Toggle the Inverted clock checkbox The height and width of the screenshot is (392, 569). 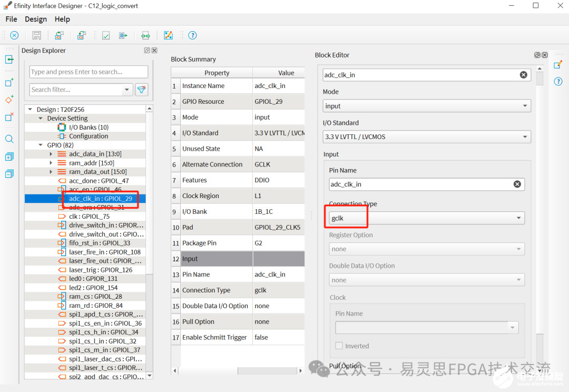click(339, 346)
